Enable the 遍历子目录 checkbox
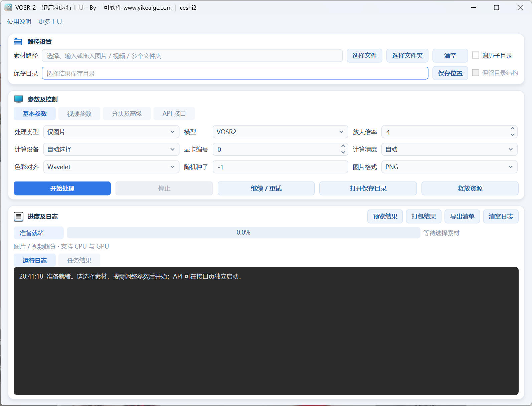532x406 pixels. pos(476,55)
